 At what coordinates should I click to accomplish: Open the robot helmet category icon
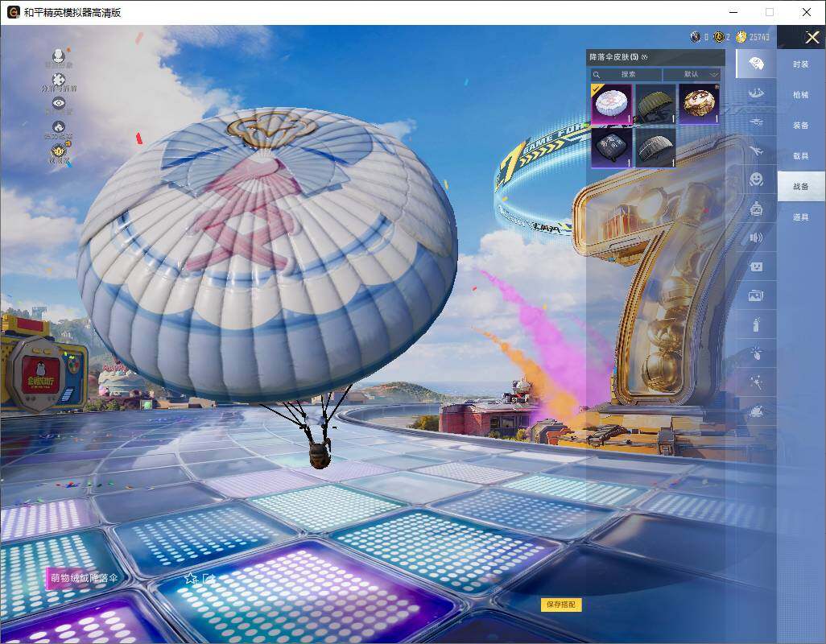click(x=756, y=209)
